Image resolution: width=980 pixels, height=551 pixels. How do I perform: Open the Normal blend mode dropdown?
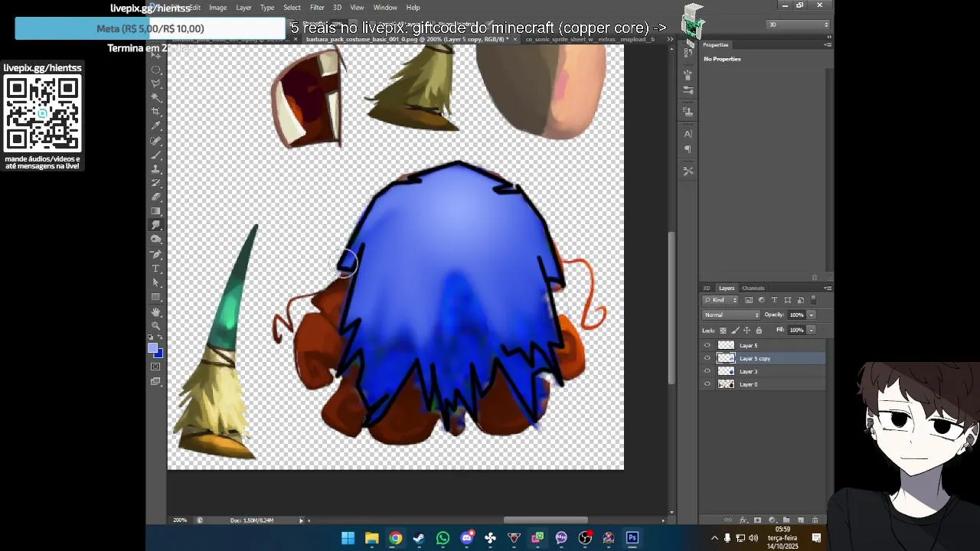point(732,315)
